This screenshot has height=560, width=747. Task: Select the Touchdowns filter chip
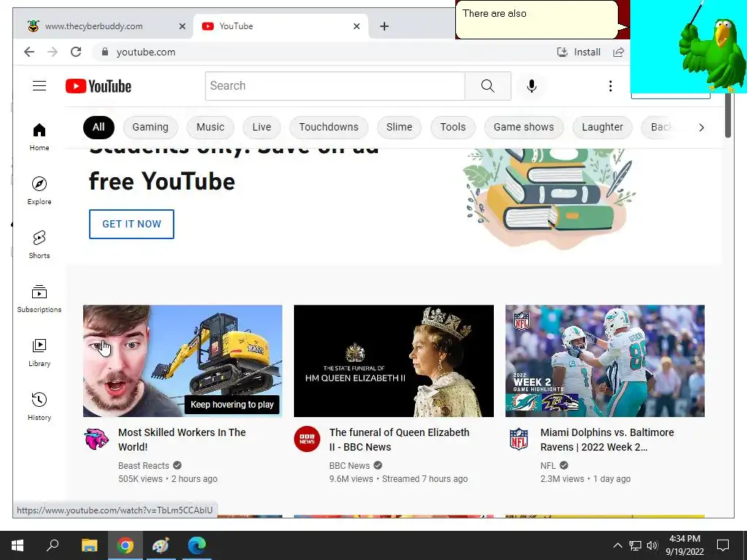click(329, 127)
